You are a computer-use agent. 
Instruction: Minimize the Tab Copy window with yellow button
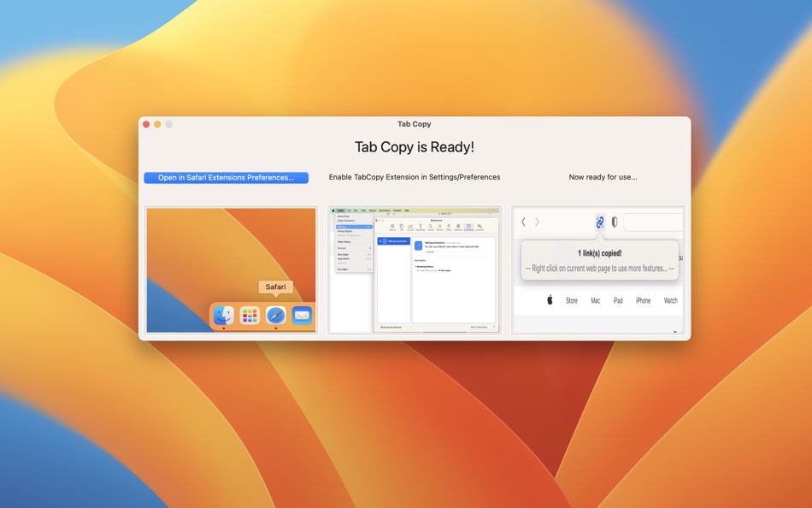(157, 124)
